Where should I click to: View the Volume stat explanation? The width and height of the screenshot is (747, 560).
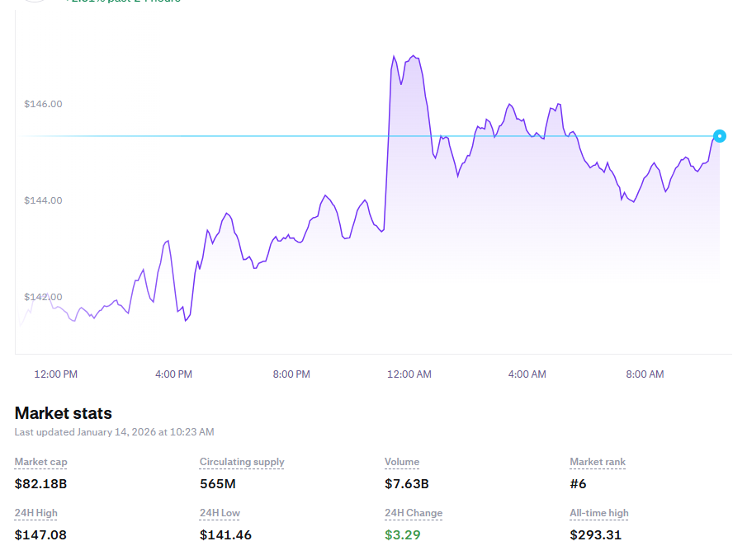401,462
